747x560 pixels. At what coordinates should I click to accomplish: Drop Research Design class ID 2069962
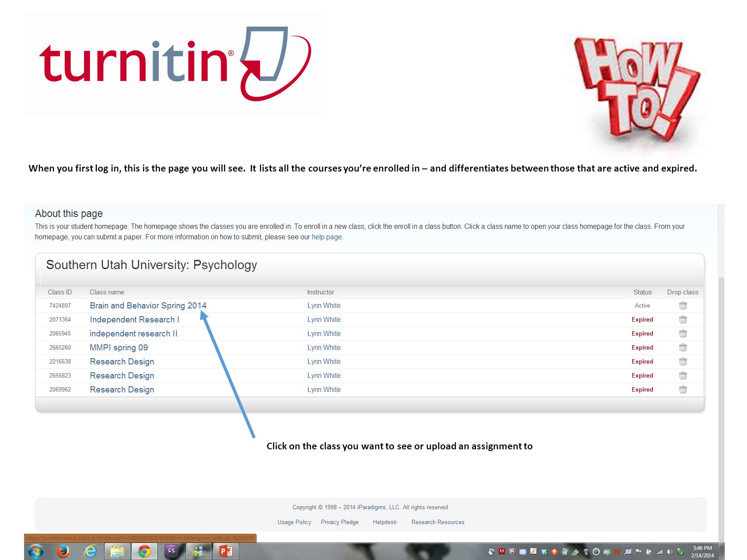pos(683,389)
